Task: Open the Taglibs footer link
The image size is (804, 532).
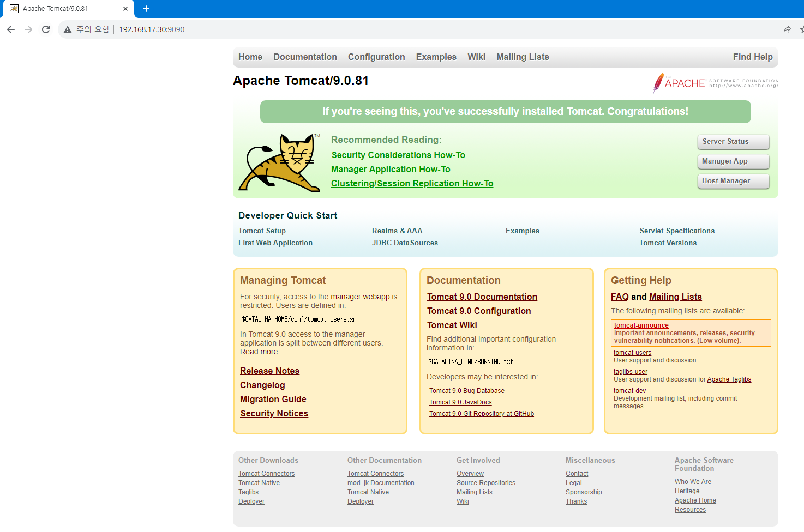Action: 249,492
